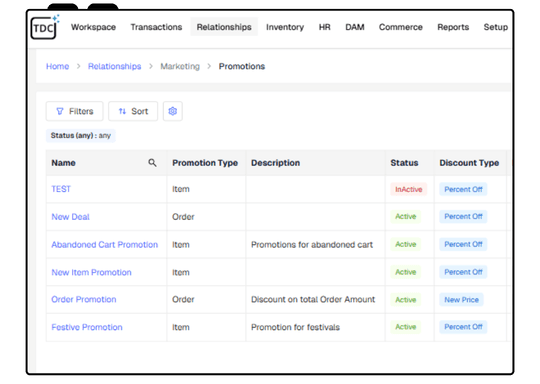Open the HR menu
This screenshot has width=540, height=384.
pos(324,27)
